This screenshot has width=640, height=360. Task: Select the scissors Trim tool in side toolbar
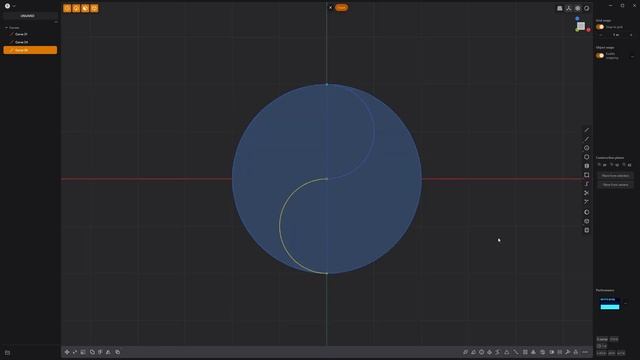[x=587, y=193]
